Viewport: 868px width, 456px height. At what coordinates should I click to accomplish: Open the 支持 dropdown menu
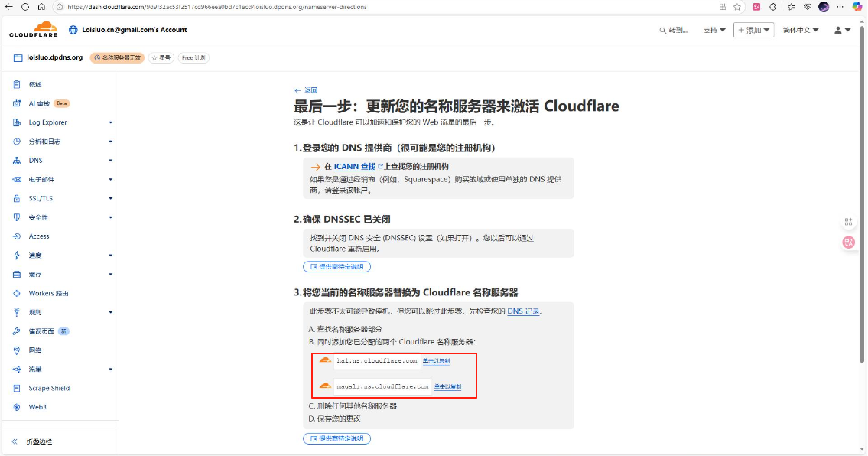pos(714,30)
